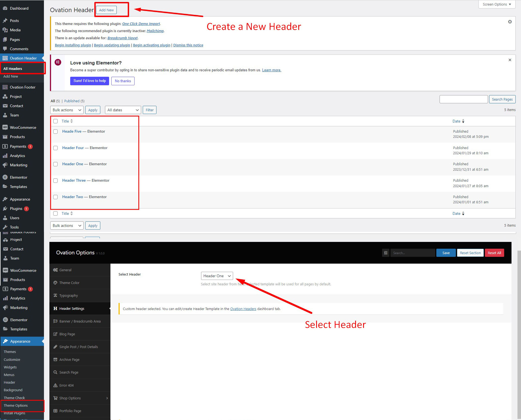Click in the Search Pages input field
This screenshot has width=521, height=420.
463,99
